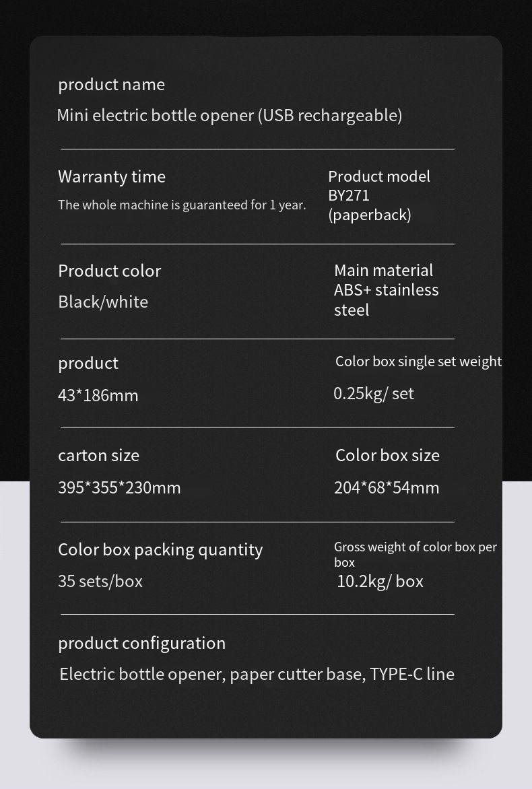This screenshot has width=532, height=789.
Task: Select the Mini electric bottle opener title text
Action: [x=229, y=115]
